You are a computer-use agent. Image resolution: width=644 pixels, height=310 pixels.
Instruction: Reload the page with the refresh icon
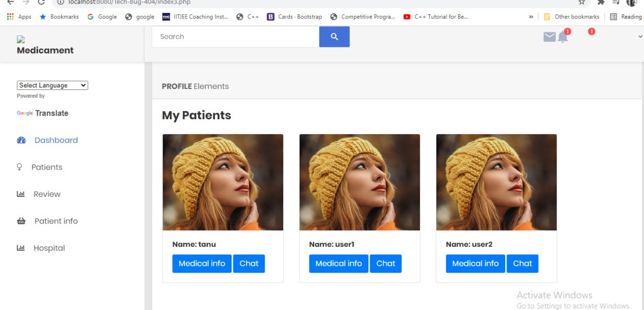pos(41,3)
